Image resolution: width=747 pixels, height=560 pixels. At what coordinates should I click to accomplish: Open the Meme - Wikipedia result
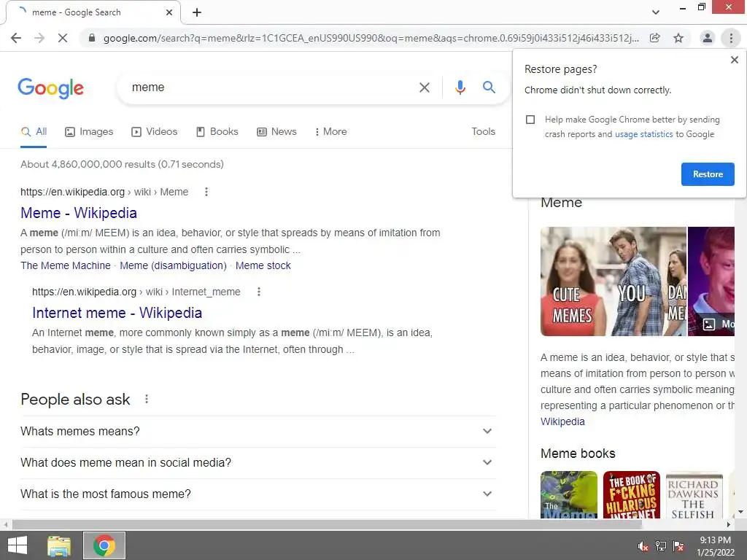[79, 213]
